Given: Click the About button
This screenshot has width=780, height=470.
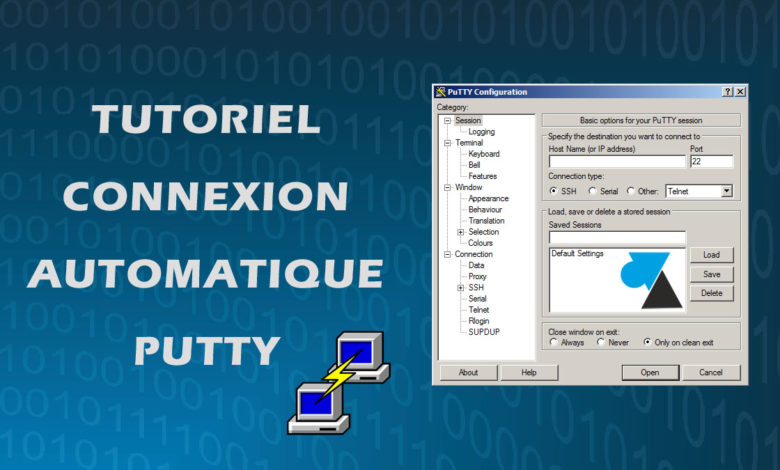Looking at the screenshot, I should (468, 373).
